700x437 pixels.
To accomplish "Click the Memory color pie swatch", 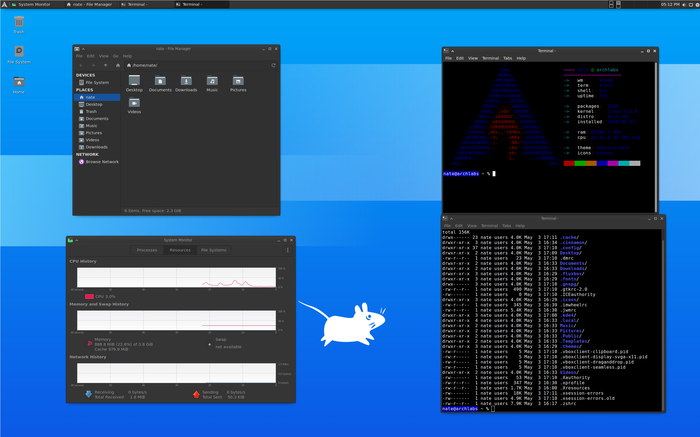I will [90, 343].
